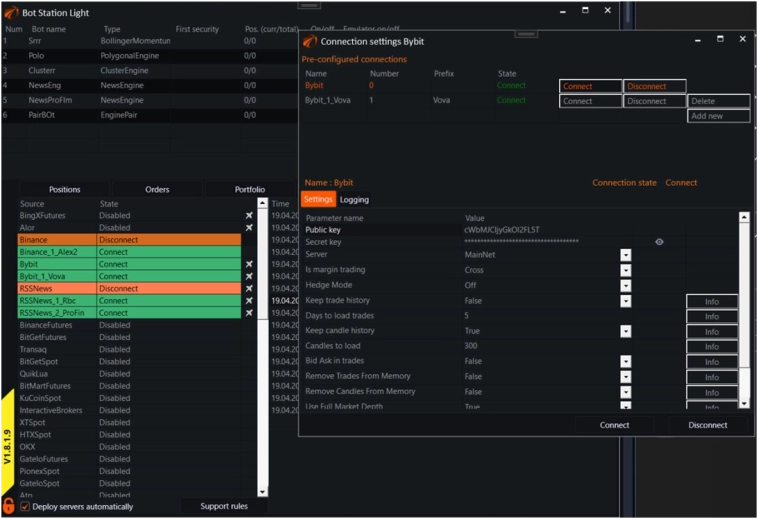
Task: Open the Keep trade history dropdown
Action: [x=626, y=301]
